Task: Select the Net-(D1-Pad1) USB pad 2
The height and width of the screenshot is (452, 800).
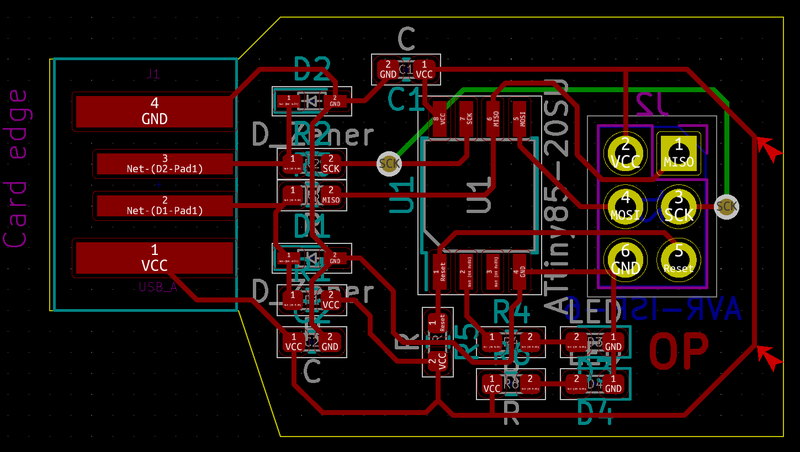Action: (164, 205)
